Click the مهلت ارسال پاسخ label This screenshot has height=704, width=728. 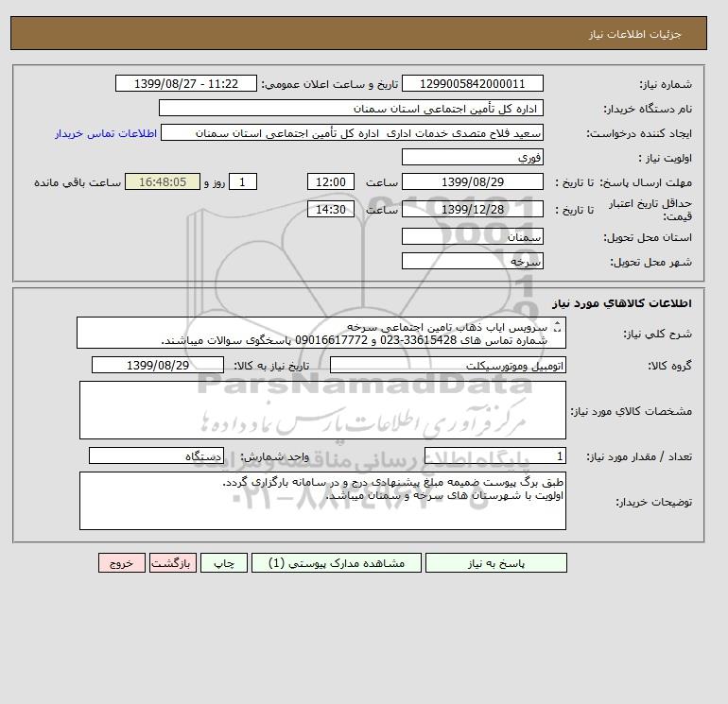(x=646, y=182)
